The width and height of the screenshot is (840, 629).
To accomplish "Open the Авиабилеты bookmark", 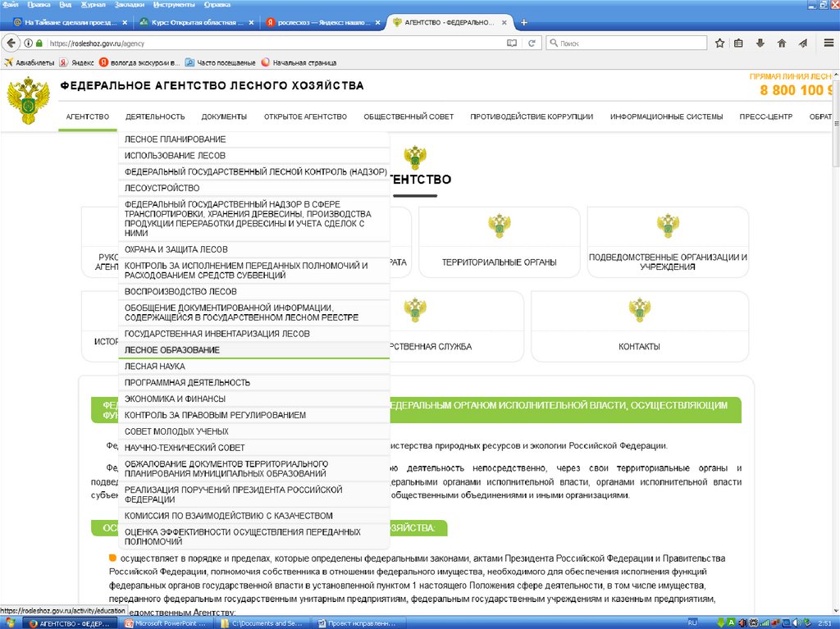I will pos(30,62).
